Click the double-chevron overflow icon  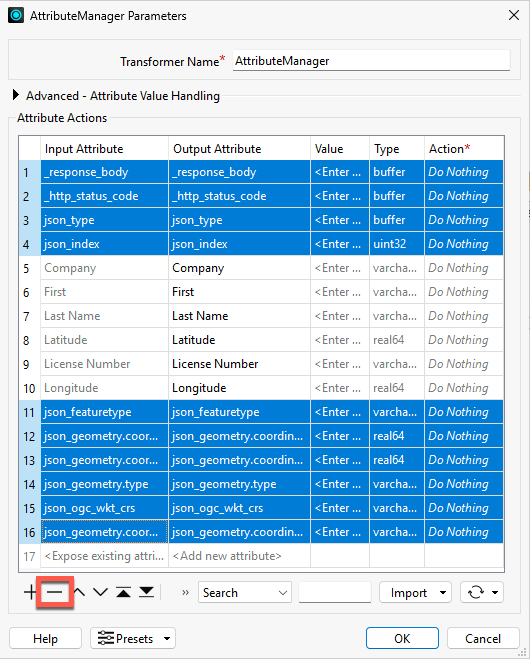pos(185,593)
